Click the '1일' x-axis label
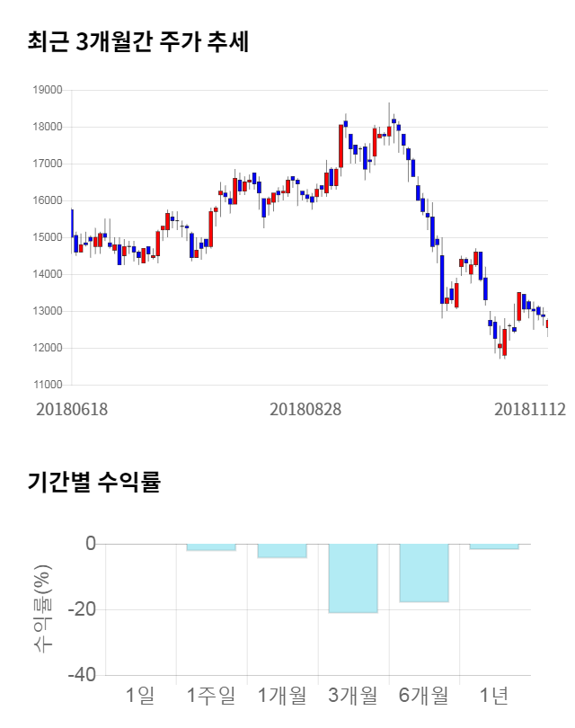The image size is (575, 728). tap(141, 695)
